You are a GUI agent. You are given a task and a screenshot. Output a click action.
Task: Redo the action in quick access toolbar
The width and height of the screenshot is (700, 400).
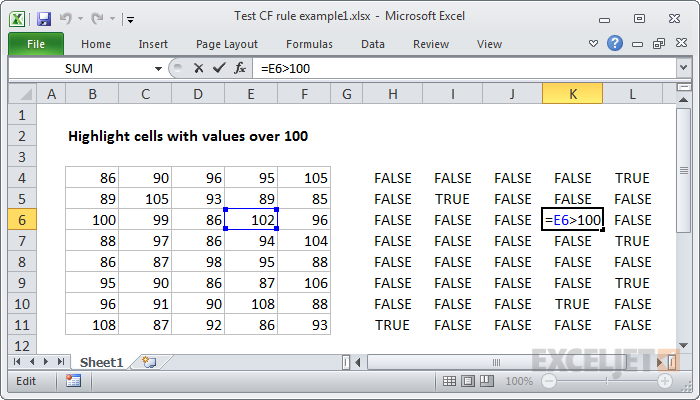[x=97, y=18]
